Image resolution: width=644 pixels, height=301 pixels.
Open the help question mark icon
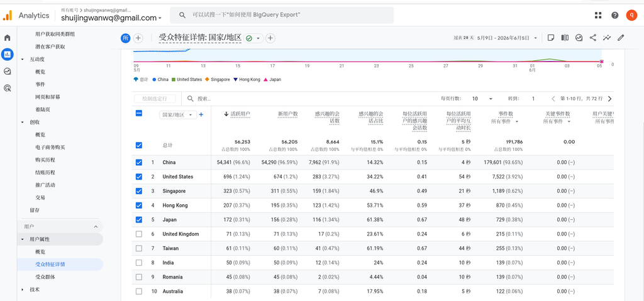(x=615, y=15)
